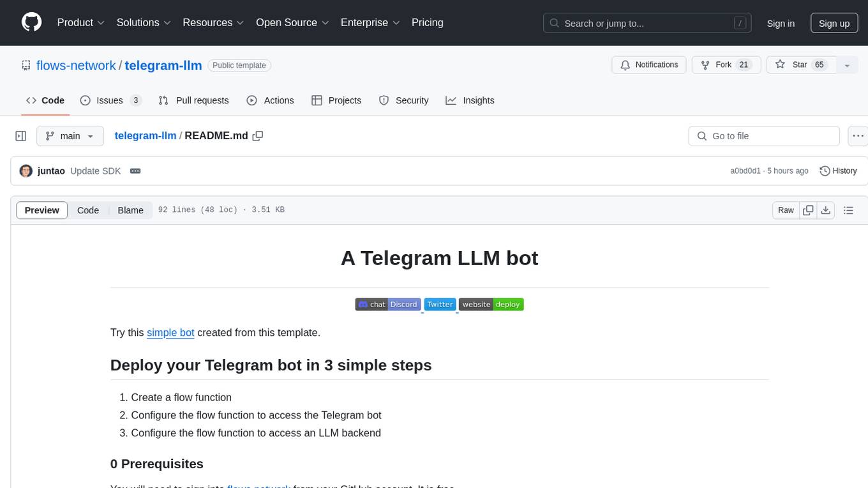Switch to the Issues tab
Image resolution: width=868 pixels, height=488 pixels.
pos(110,100)
